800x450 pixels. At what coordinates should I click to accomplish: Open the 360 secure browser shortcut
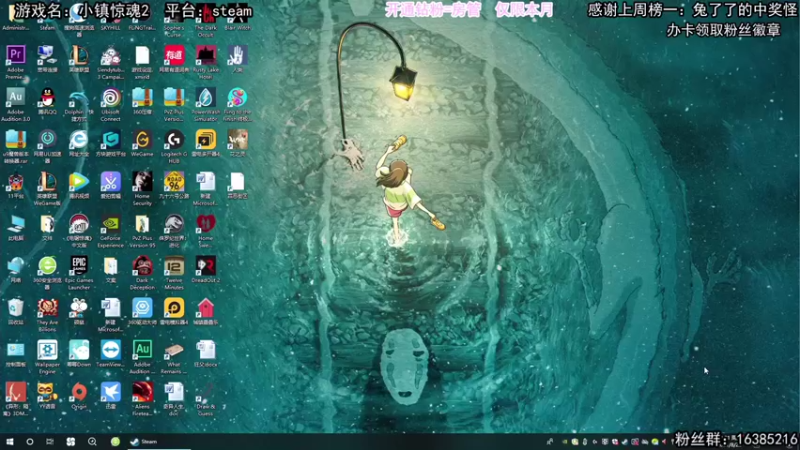coord(47,266)
